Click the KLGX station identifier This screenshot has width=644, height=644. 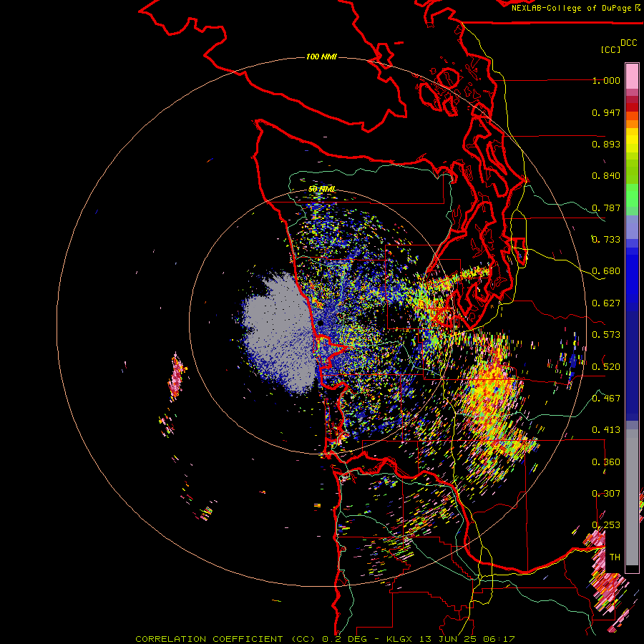[x=401, y=639]
